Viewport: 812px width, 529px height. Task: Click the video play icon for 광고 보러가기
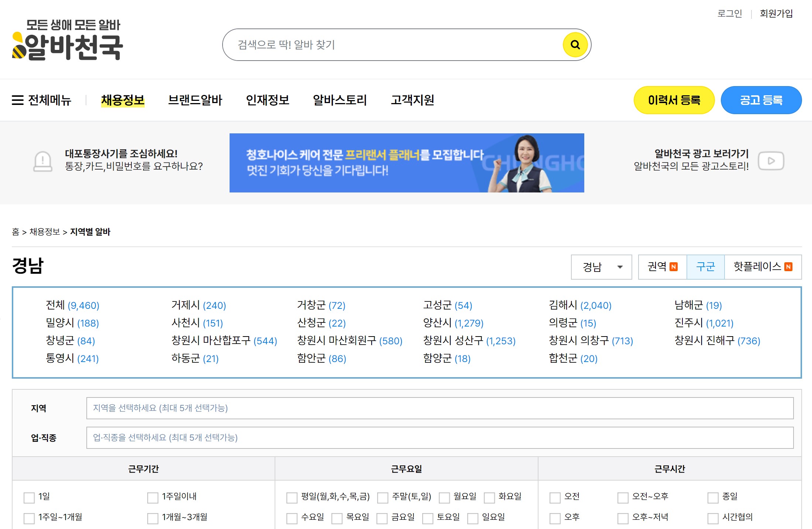(771, 161)
